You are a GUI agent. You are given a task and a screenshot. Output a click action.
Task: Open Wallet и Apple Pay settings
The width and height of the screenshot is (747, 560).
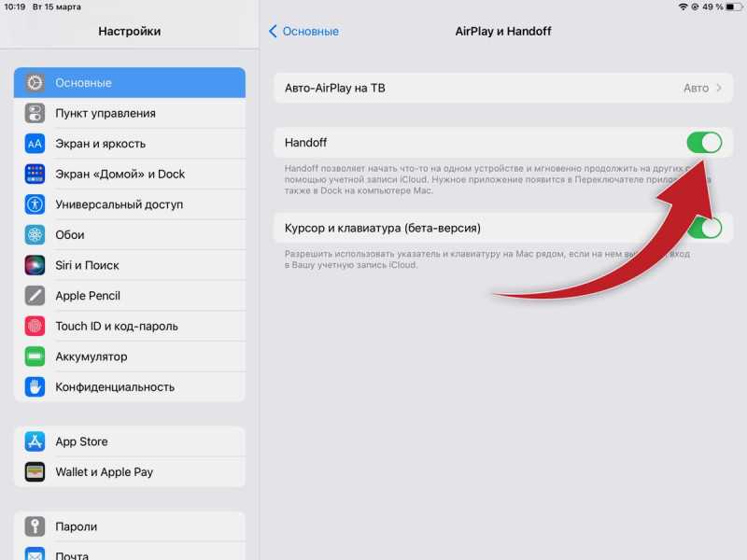tap(130, 472)
